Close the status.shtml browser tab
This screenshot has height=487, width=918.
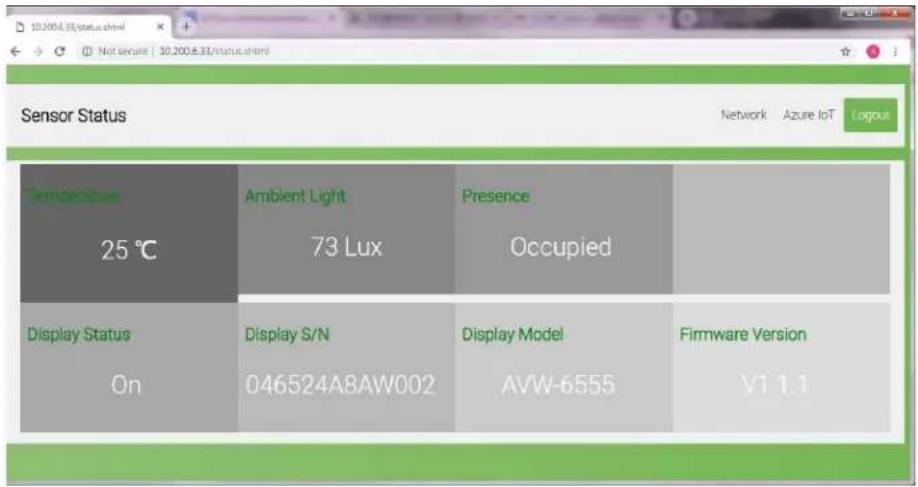(161, 27)
